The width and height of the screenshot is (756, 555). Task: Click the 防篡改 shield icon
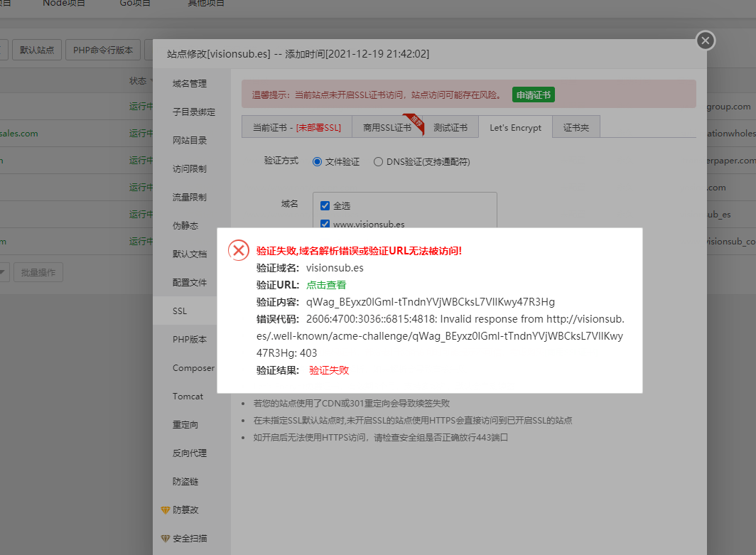tap(166, 510)
